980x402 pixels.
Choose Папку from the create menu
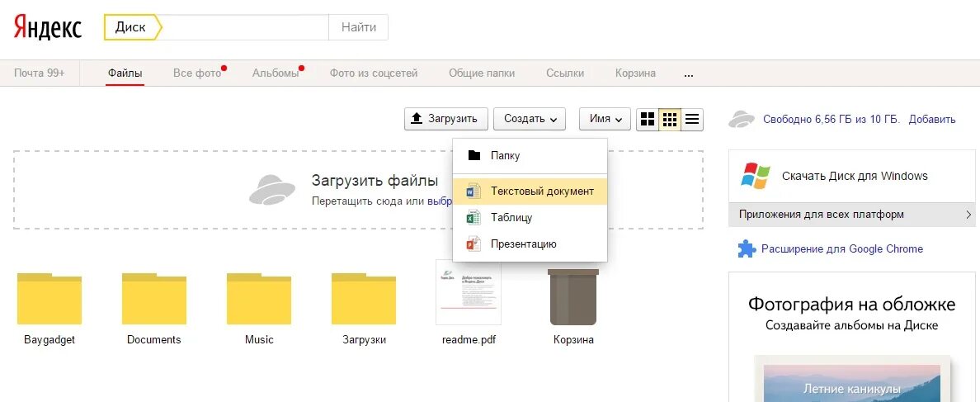530,155
